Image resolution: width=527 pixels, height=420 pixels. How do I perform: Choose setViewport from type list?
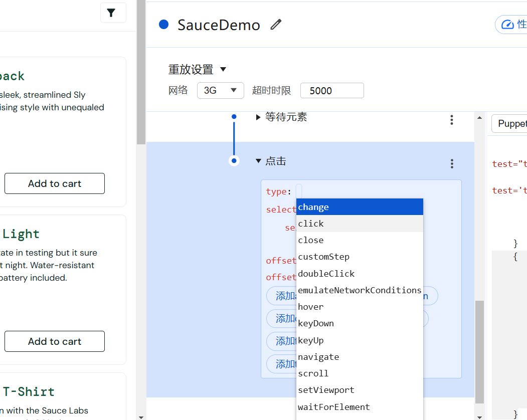coord(360,390)
